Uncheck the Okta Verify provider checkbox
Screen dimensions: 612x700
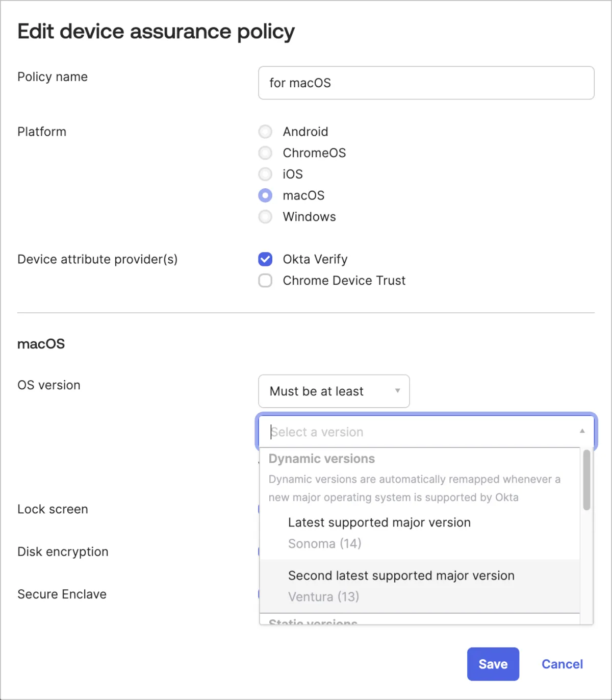tap(265, 259)
